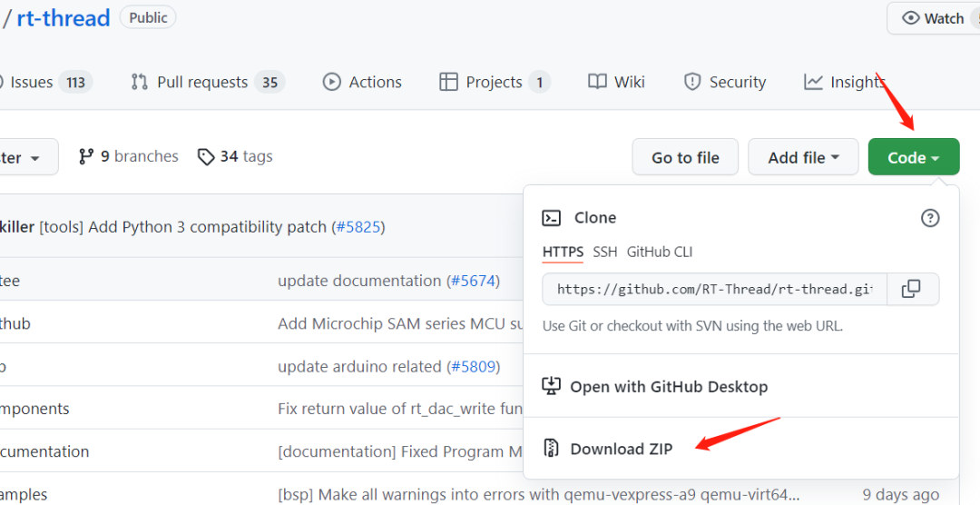Switch to the SSH clone tab
This screenshot has width=980, height=505.
coord(604,252)
